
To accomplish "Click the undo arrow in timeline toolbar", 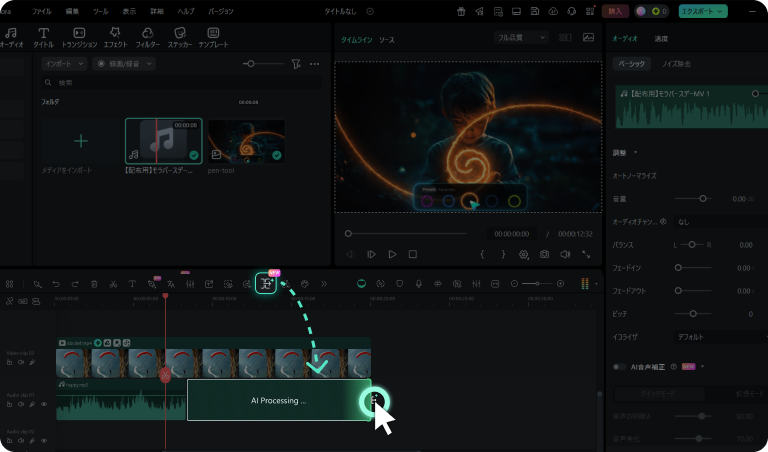I will click(x=56, y=284).
